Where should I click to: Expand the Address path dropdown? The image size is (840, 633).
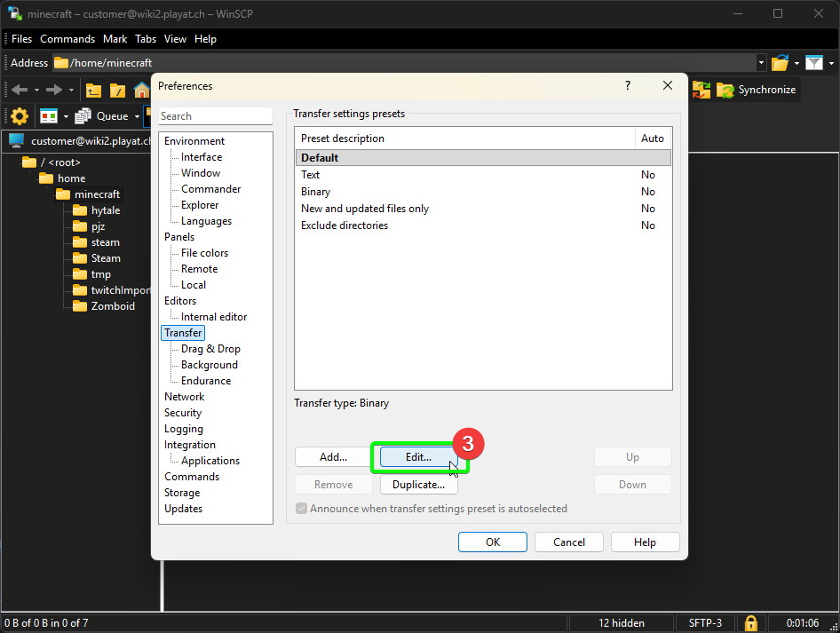click(761, 63)
